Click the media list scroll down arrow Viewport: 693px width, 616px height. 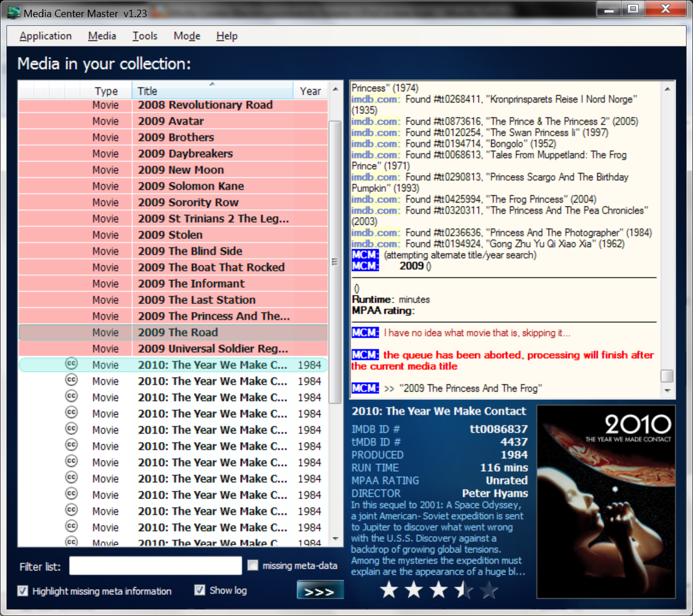[x=335, y=539]
